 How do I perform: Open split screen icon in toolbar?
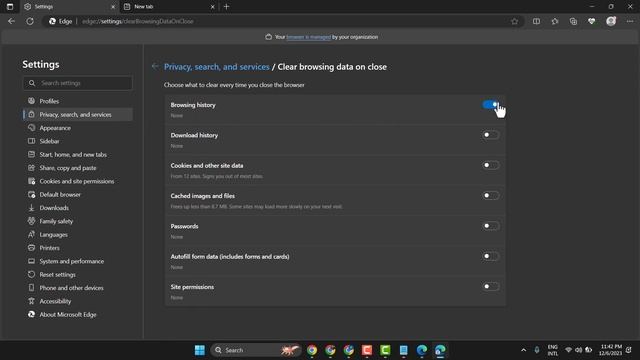tap(536, 21)
